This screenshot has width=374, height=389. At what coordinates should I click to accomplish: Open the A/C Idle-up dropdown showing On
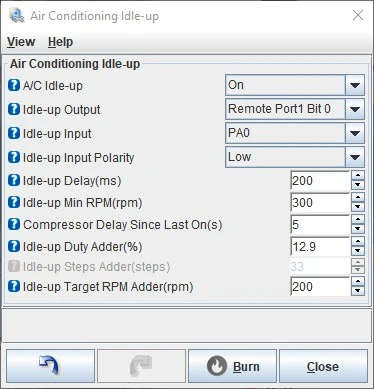pos(295,85)
